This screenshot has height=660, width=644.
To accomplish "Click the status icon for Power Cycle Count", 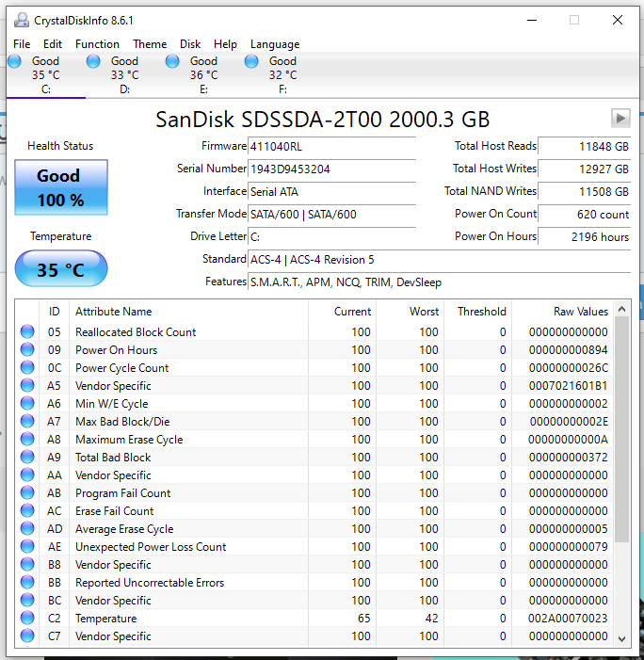I will coord(27,367).
